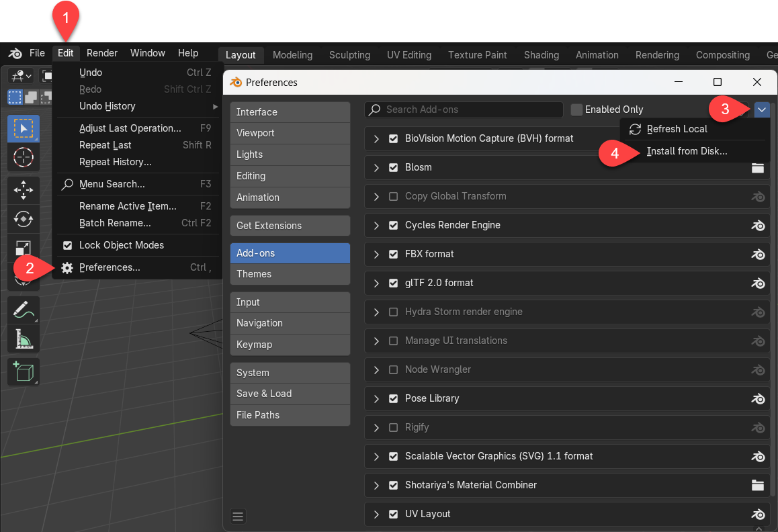Enable the Copy Global Transform add-on
This screenshot has width=778, height=532.
(x=394, y=197)
